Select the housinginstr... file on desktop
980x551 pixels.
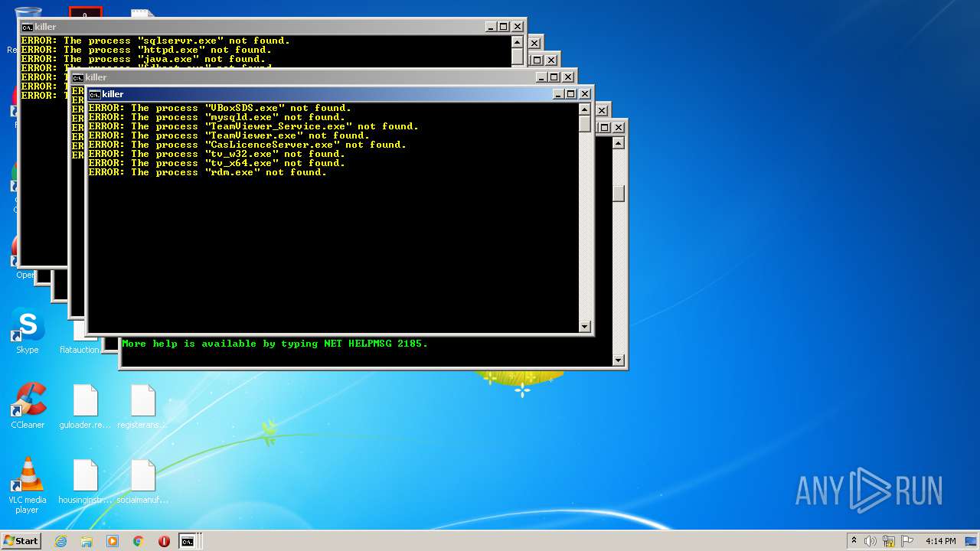(x=85, y=481)
